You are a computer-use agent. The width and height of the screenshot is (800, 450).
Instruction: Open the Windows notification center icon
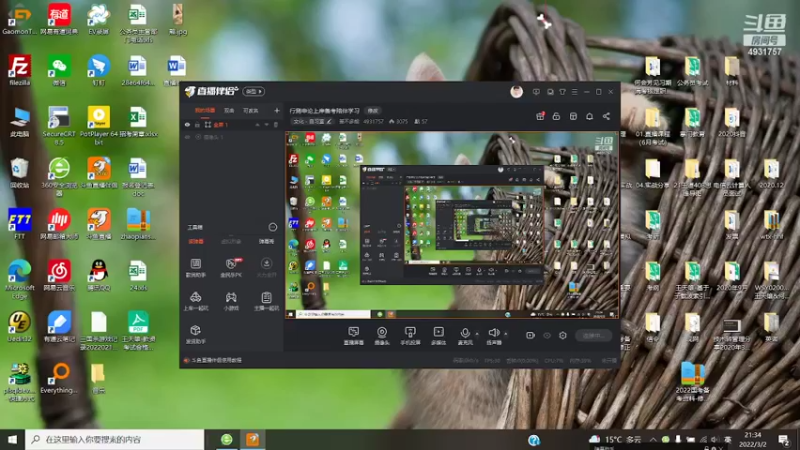(x=784, y=439)
